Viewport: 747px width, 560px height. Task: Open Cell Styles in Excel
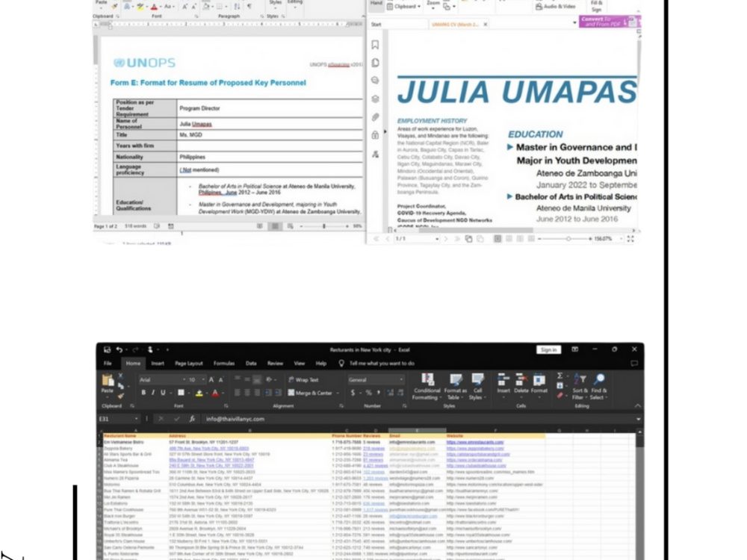point(477,386)
